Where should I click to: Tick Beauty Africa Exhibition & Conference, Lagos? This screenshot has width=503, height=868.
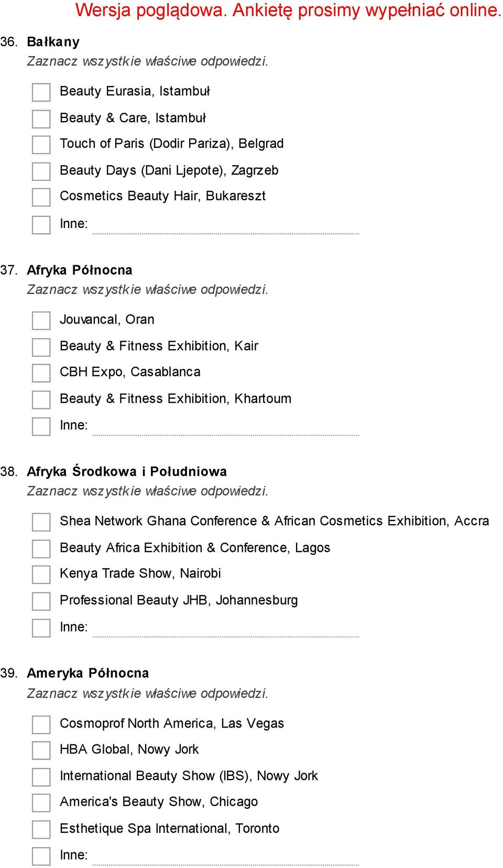[x=41, y=549]
